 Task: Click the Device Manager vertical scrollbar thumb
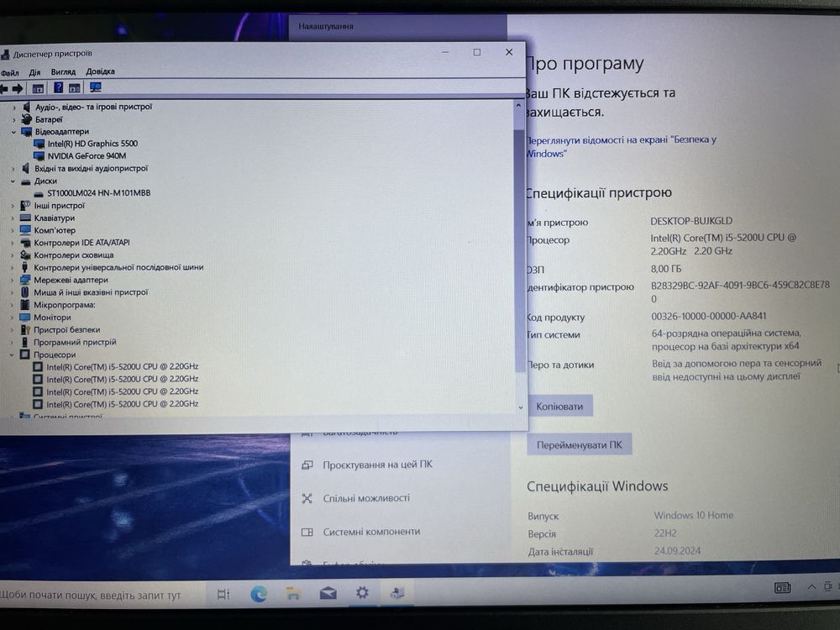(x=519, y=250)
